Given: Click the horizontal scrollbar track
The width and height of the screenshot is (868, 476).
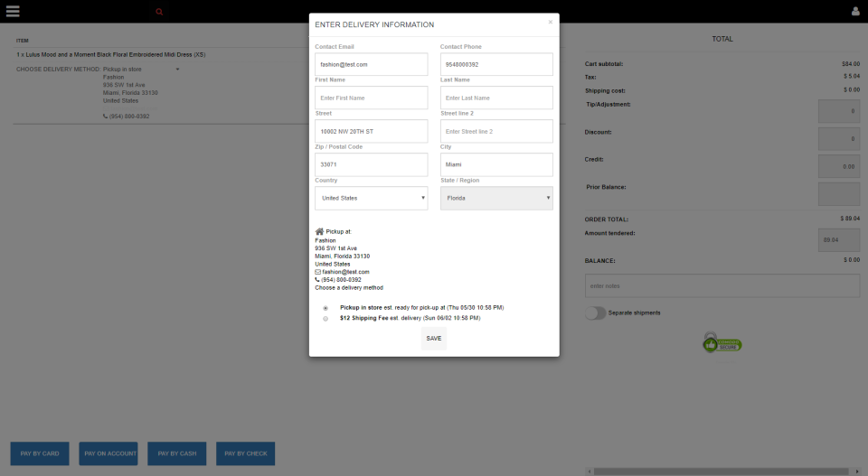Looking at the screenshot, I should click(722, 471).
